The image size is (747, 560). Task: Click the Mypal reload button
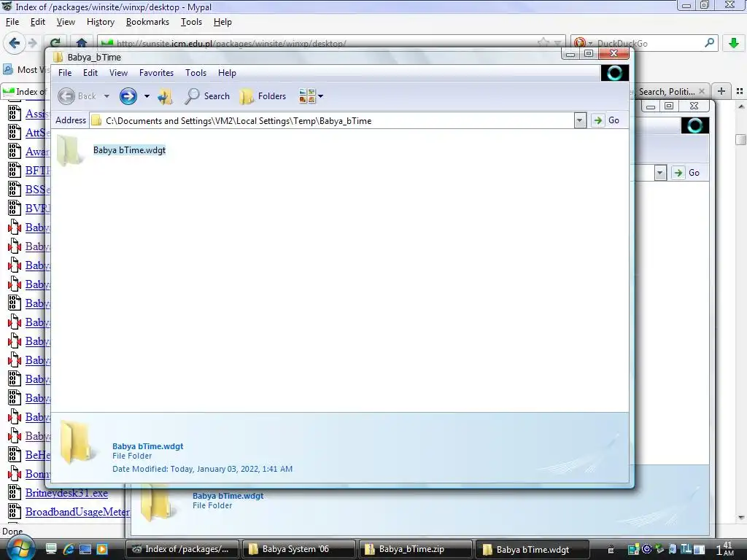pyautogui.click(x=55, y=43)
